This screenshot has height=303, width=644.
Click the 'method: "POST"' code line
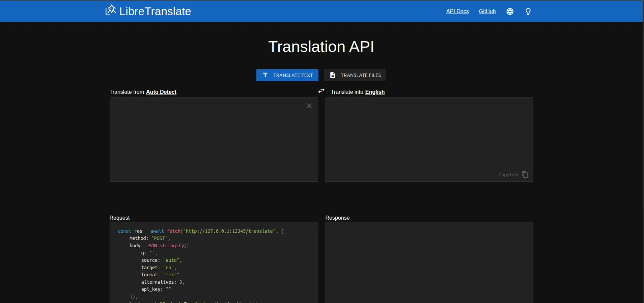[150, 238]
